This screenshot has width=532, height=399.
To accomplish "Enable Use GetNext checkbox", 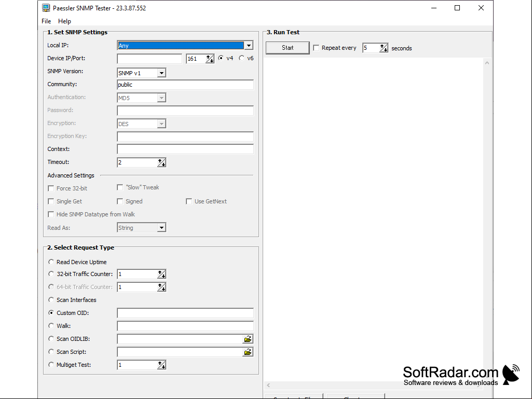I will [x=189, y=201].
